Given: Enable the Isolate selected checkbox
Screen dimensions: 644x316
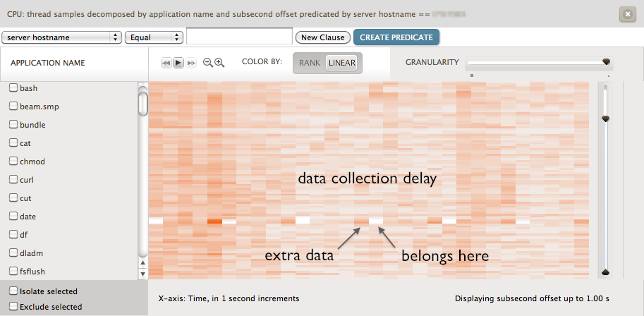Looking at the screenshot, I should pyautogui.click(x=13, y=291).
